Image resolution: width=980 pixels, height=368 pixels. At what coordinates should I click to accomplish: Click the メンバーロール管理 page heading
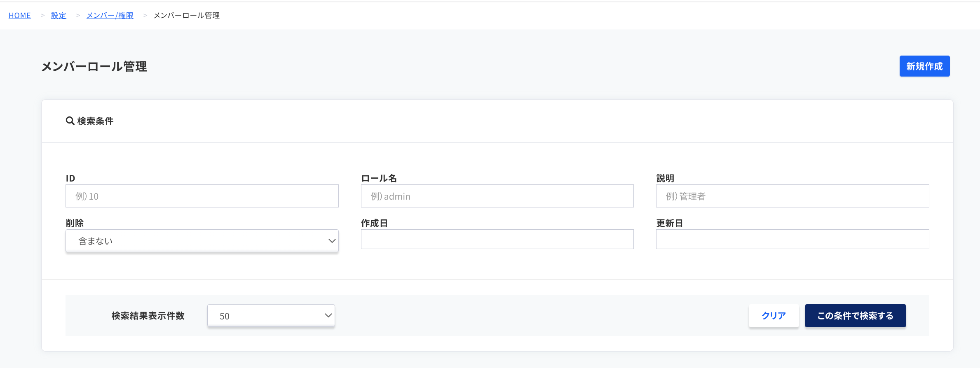(x=94, y=66)
